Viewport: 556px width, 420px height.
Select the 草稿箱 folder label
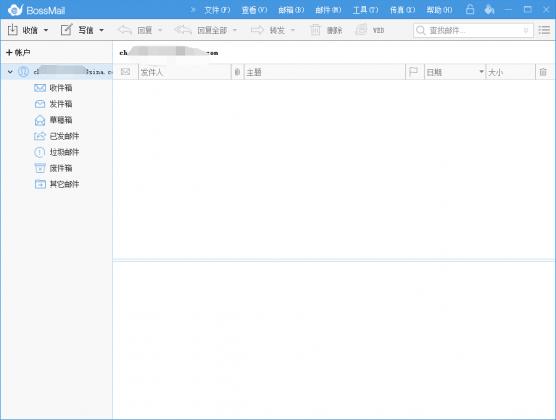point(61,120)
